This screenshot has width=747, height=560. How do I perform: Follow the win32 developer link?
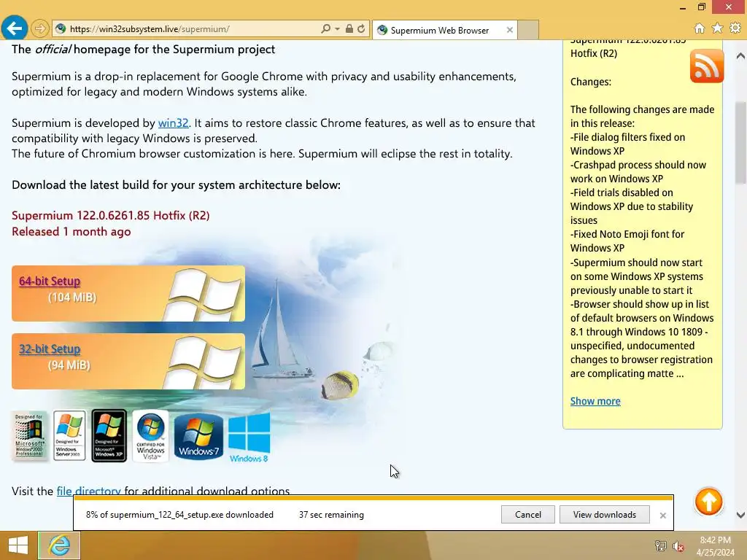[x=173, y=122]
